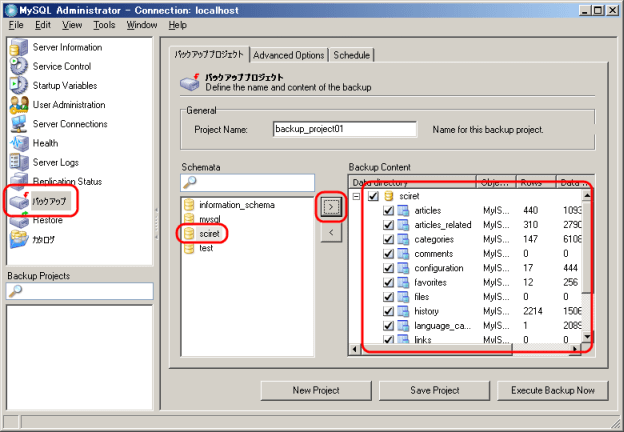Uncheck the articles_related checkbox
Viewport: 624px width, 432px height.
(x=388, y=225)
